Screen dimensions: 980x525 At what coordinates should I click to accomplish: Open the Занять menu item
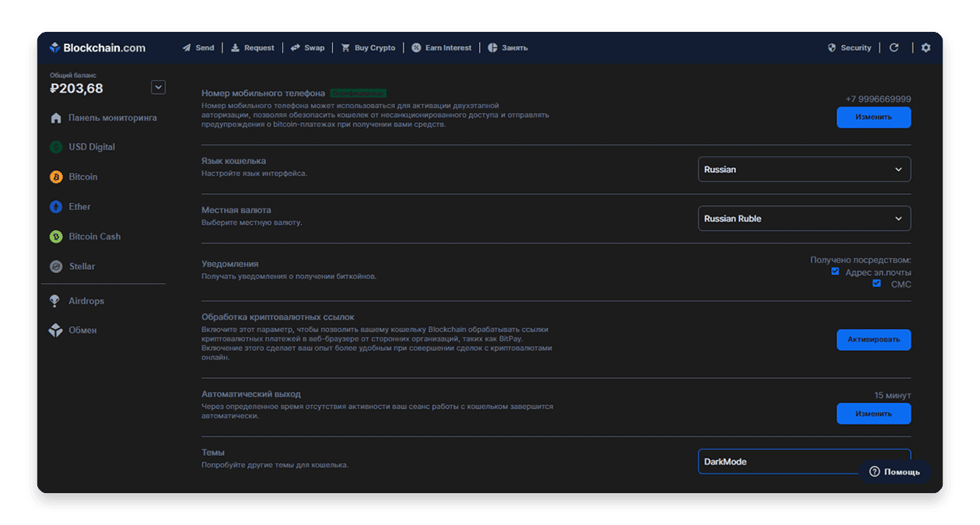click(508, 47)
